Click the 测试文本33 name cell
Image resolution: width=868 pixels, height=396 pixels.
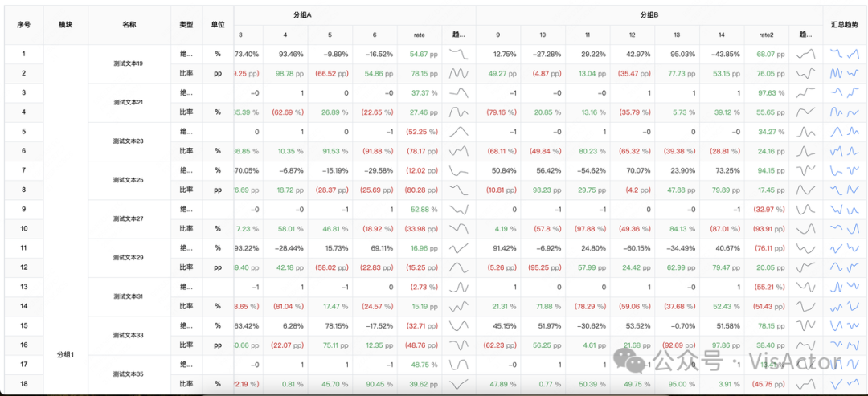[x=129, y=335]
